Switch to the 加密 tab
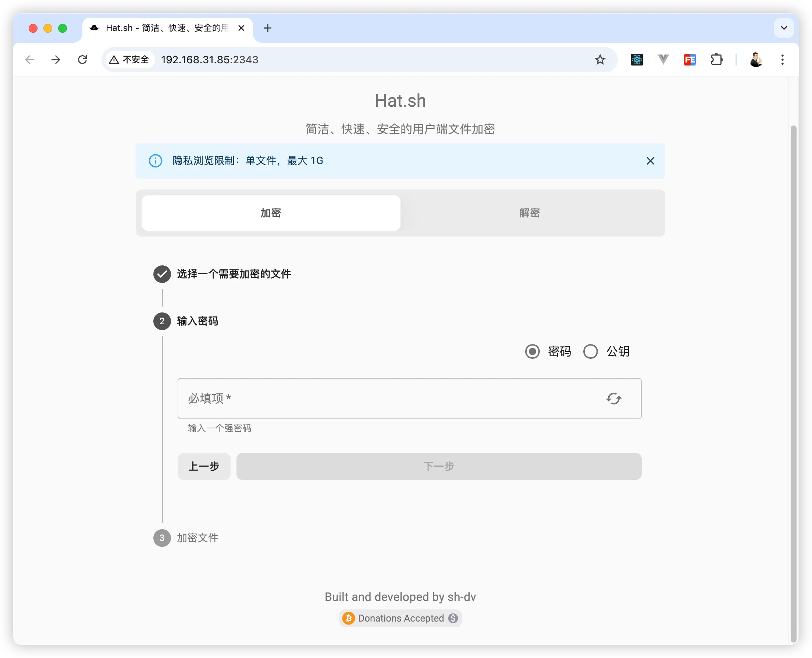Image resolution: width=812 pixels, height=658 pixels. pyautogui.click(x=271, y=213)
